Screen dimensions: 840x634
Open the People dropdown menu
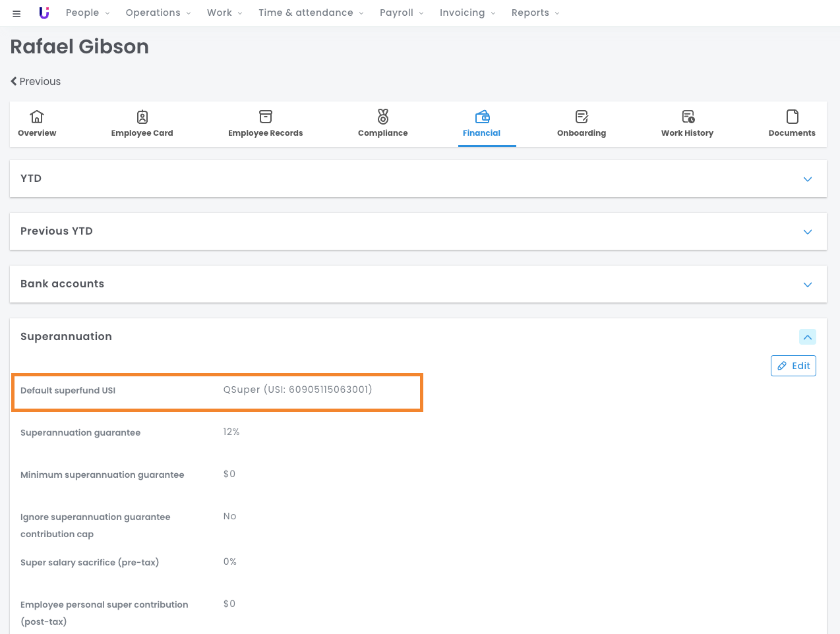tap(88, 13)
